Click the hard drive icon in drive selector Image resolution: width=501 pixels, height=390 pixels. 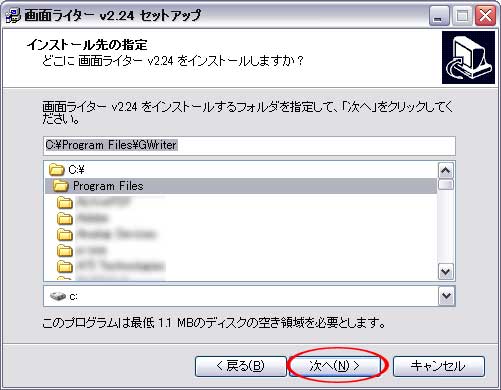click(57, 296)
